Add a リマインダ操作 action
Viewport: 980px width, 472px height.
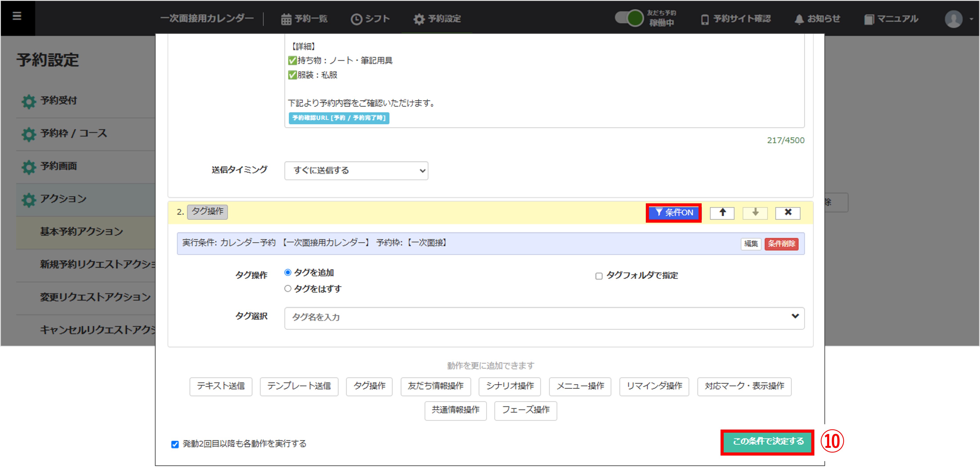pyautogui.click(x=654, y=386)
